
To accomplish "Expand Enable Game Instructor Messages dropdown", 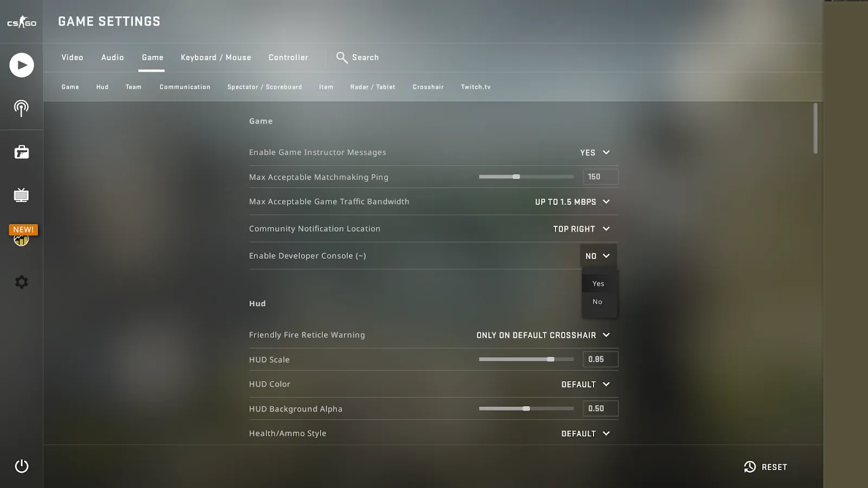I will pyautogui.click(x=595, y=153).
